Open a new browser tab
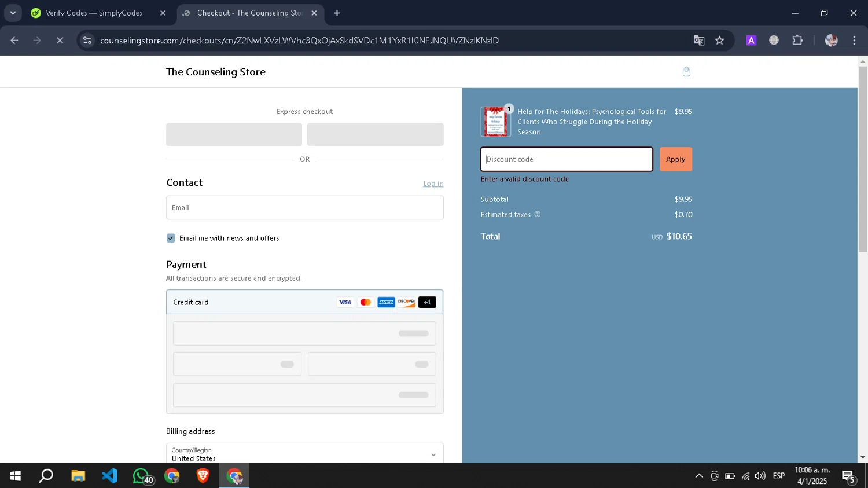 click(337, 13)
